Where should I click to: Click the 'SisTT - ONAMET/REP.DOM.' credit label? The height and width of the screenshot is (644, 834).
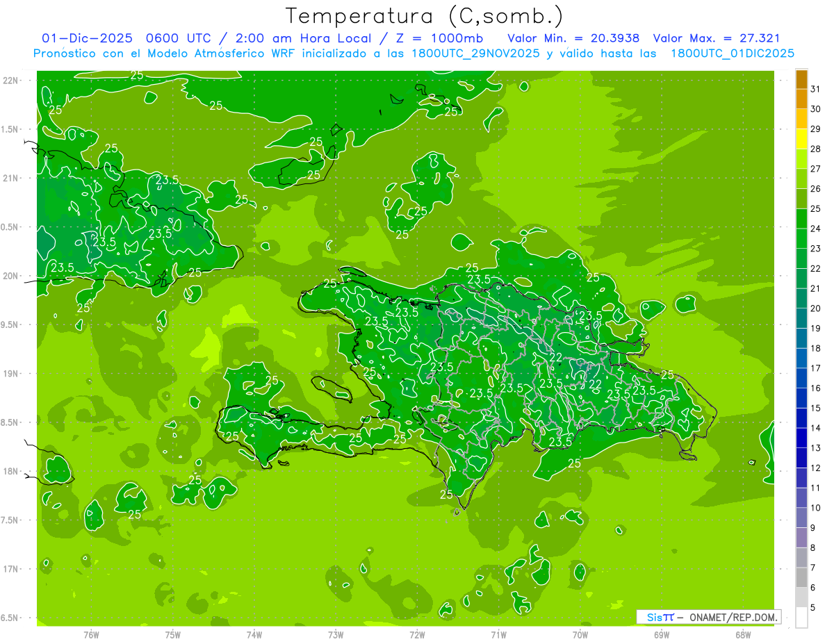click(708, 617)
